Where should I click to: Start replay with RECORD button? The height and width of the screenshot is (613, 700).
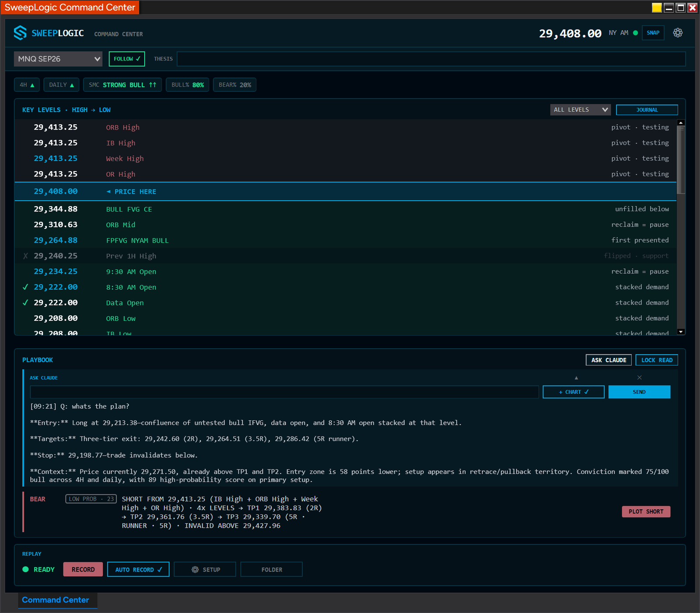[83, 569]
